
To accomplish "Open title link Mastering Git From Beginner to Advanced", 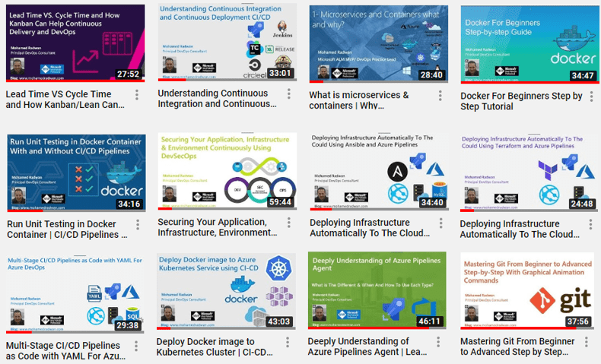I will (x=517, y=347).
